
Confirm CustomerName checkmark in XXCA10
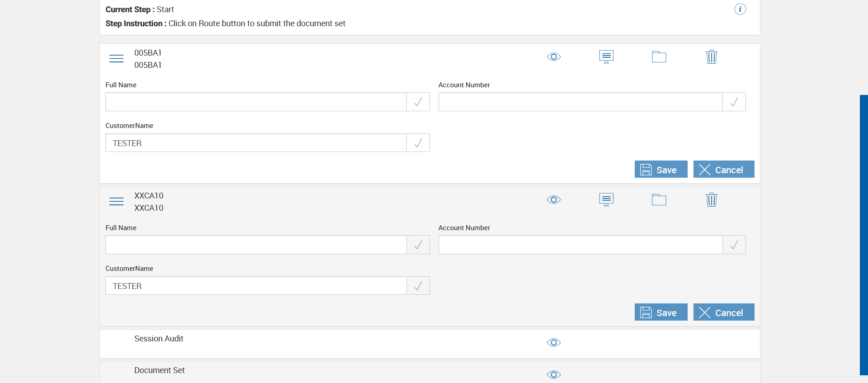click(x=418, y=286)
